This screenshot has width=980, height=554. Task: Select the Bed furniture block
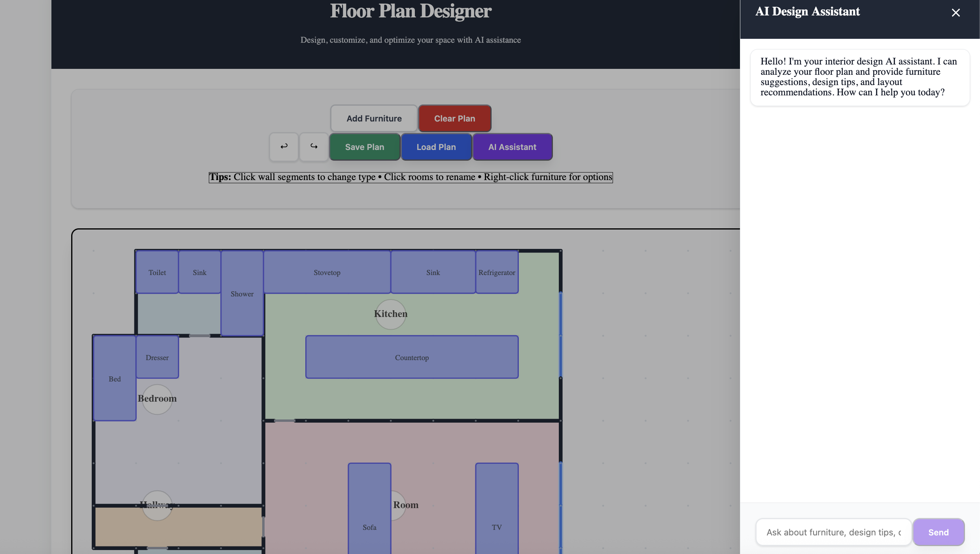114,379
